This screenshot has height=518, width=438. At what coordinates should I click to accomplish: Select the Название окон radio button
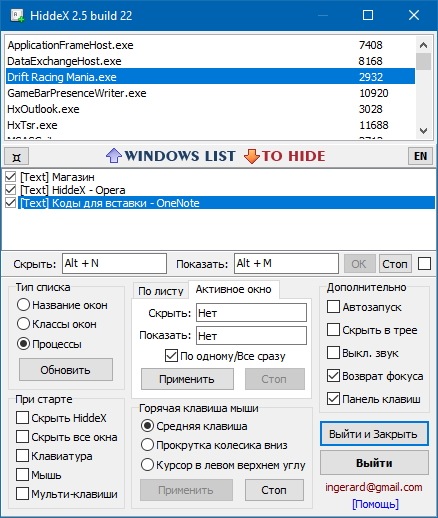[x=23, y=305]
